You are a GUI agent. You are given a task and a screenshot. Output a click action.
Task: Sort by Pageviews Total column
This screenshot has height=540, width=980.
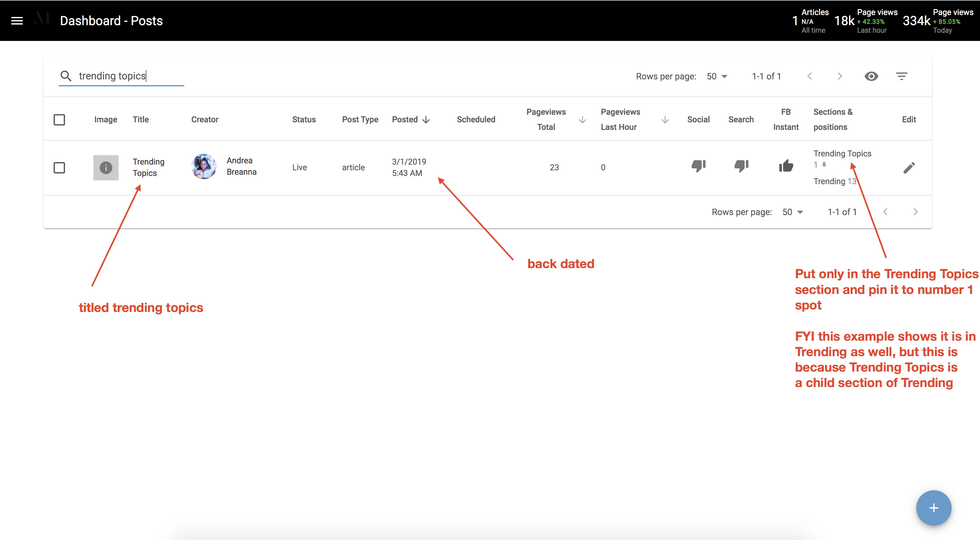point(546,120)
